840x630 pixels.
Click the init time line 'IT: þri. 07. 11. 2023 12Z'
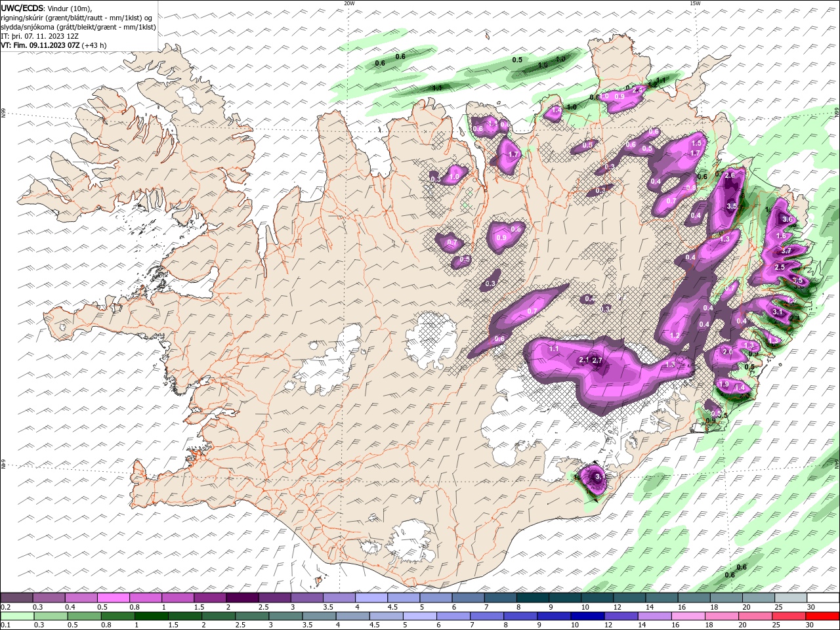tap(40, 35)
